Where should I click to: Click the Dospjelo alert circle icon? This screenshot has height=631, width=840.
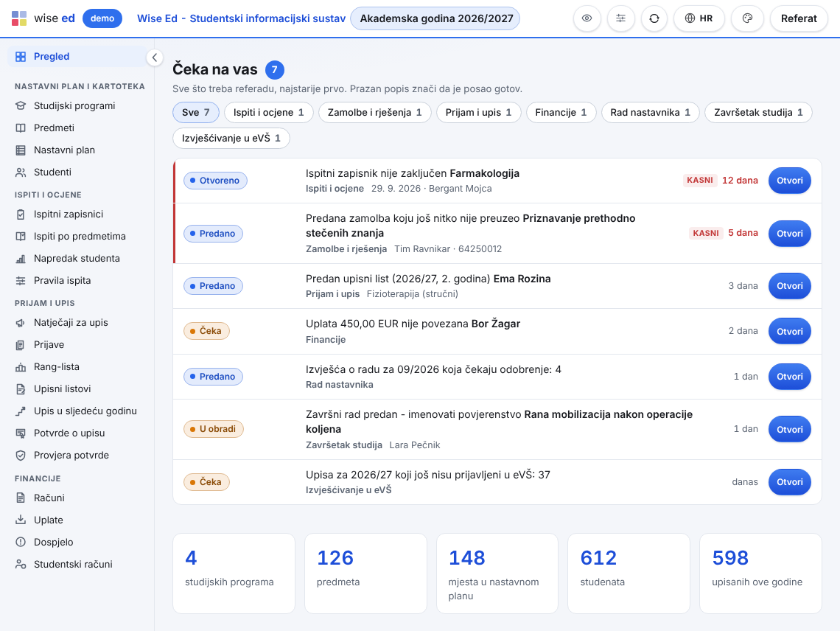point(21,542)
